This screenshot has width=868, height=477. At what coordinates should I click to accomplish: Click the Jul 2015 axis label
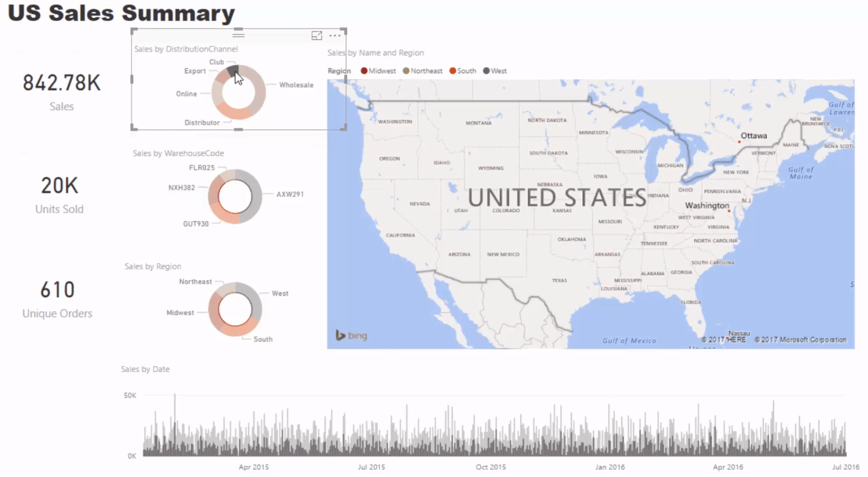tap(371, 467)
